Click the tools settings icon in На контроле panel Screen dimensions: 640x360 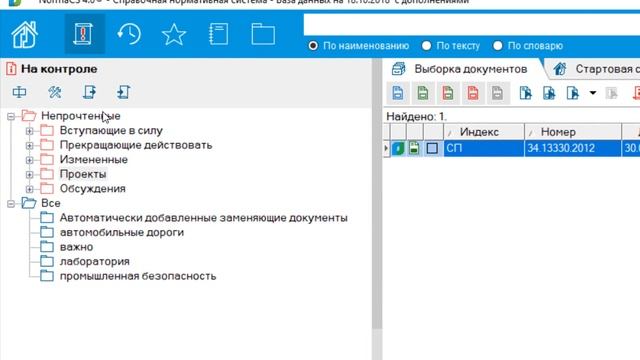coord(55,92)
